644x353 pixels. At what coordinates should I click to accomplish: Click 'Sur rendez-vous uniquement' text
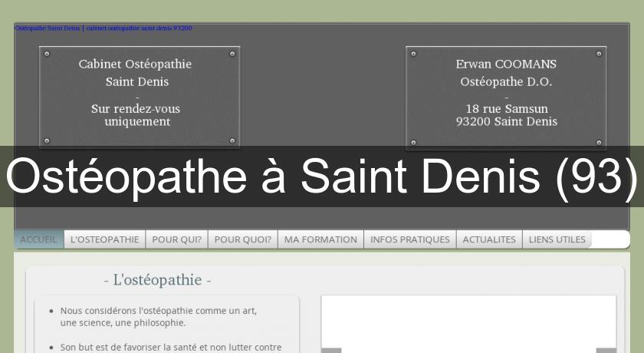(x=136, y=115)
